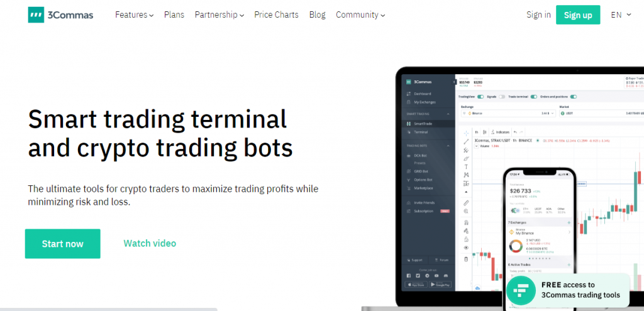Click the 1h chart interval button

click(477, 132)
